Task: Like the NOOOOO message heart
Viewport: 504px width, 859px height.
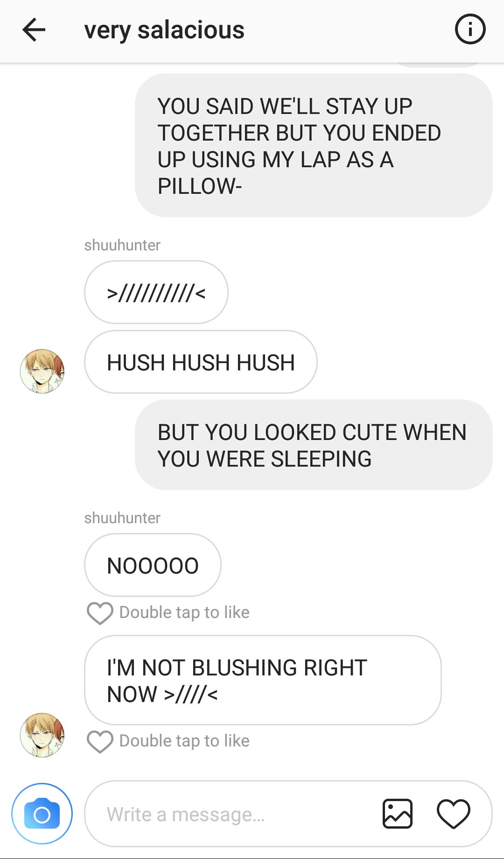Action: tap(100, 613)
